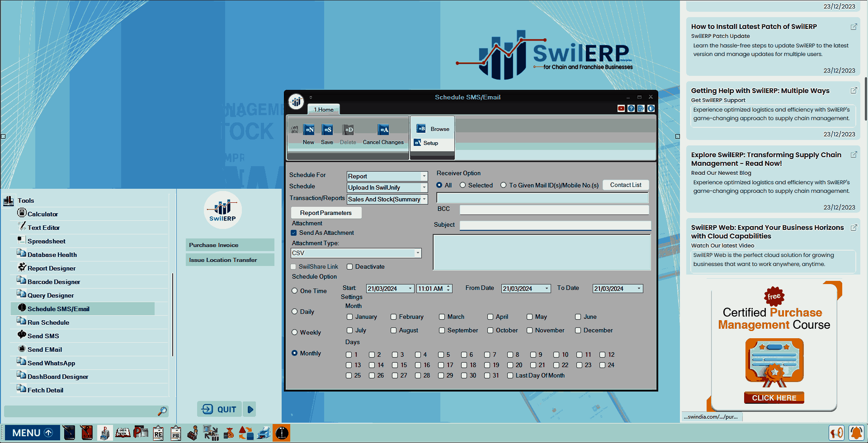Toggle the Deactivate checkbox
Image resolution: width=868 pixels, height=443 pixels.
point(349,266)
